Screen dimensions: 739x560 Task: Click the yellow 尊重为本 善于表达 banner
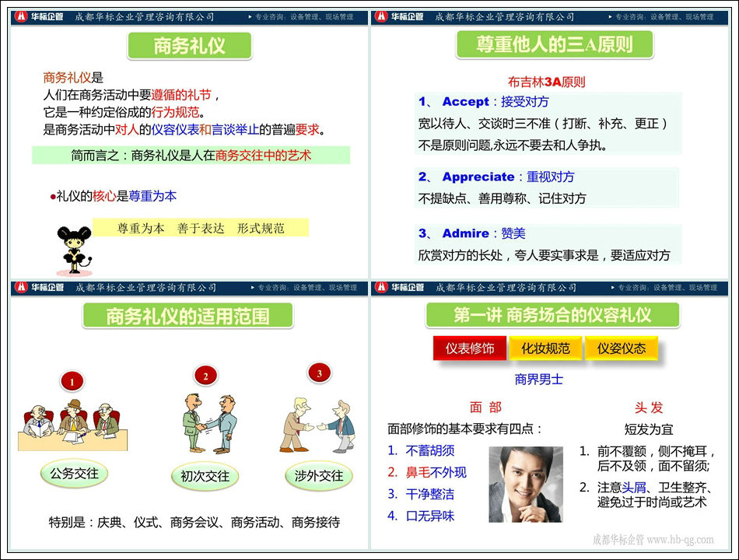(201, 228)
